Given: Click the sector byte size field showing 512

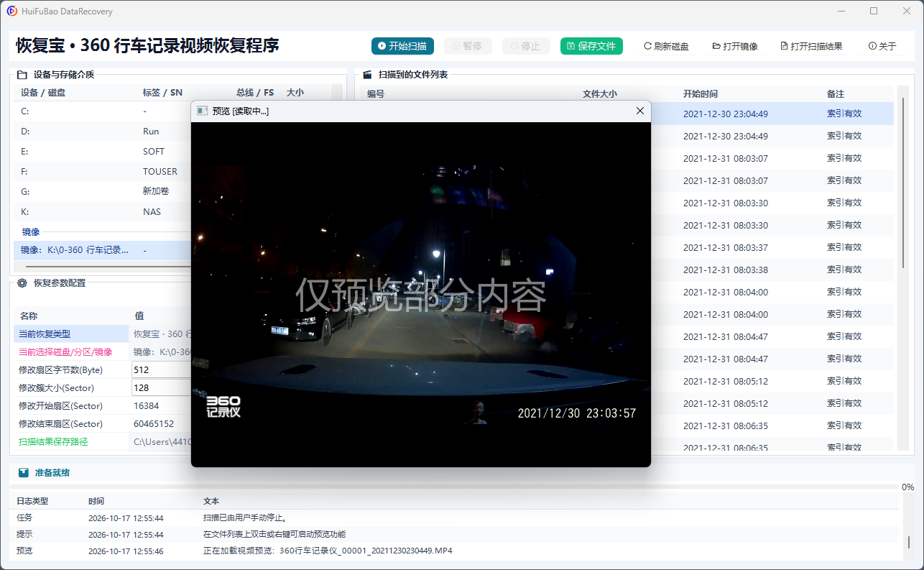Looking at the screenshot, I should coord(161,369).
